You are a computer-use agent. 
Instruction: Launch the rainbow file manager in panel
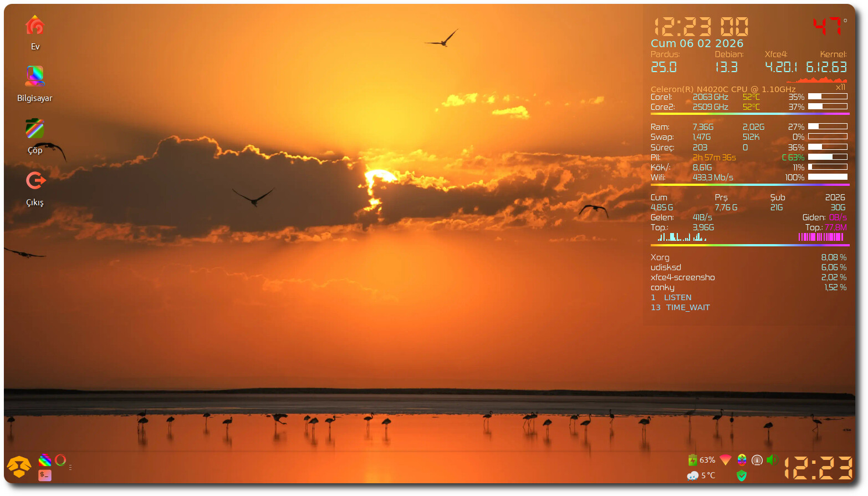click(x=45, y=460)
